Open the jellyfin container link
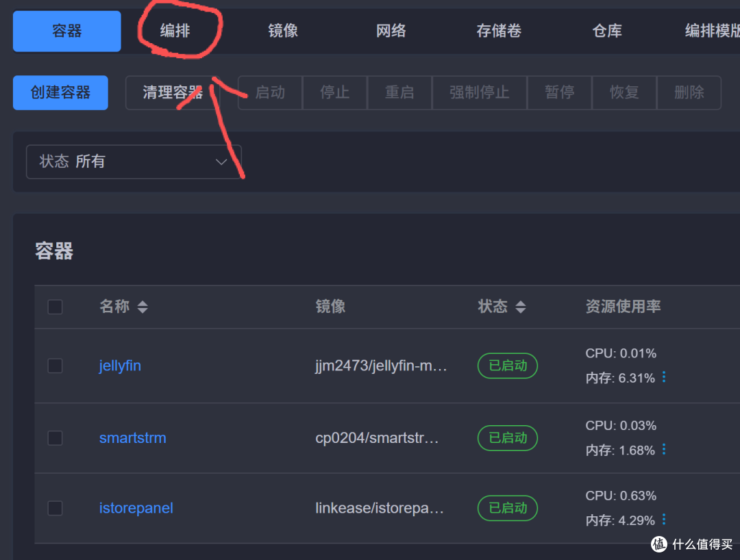This screenshot has height=560, width=740. 120,366
